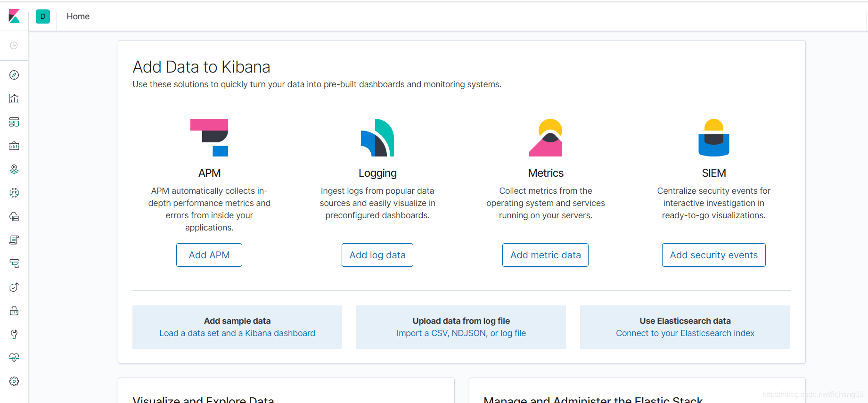Open Import a CSV, NDJSON, or log file link
The width and height of the screenshot is (868, 403).
pos(461,333)
